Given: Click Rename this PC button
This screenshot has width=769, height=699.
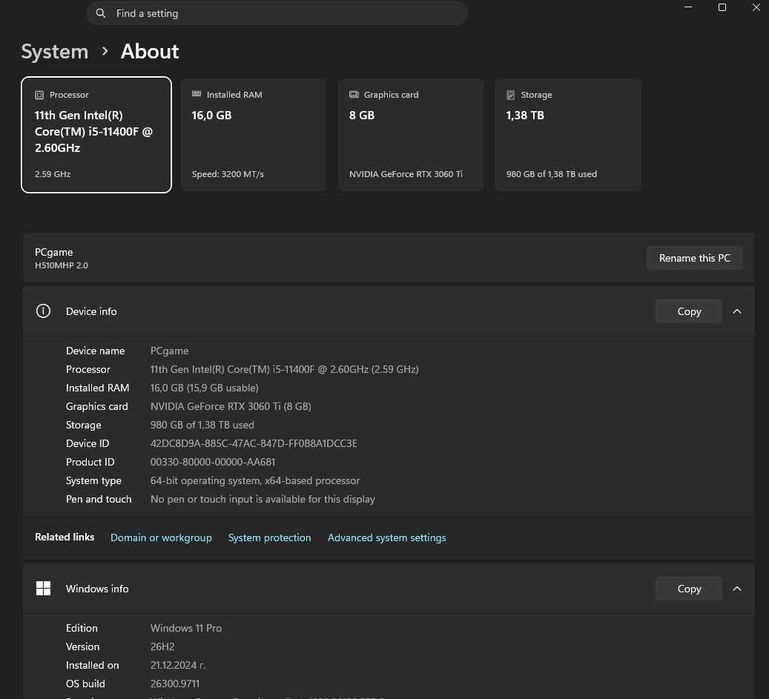Looking at the screenshot, I should coord(694,258).
